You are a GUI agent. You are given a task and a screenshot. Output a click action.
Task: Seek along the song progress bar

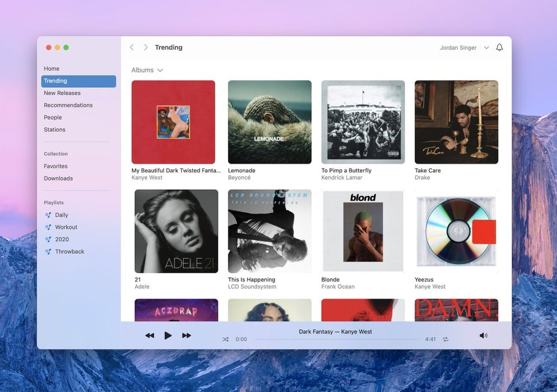(x=336, y=339)
